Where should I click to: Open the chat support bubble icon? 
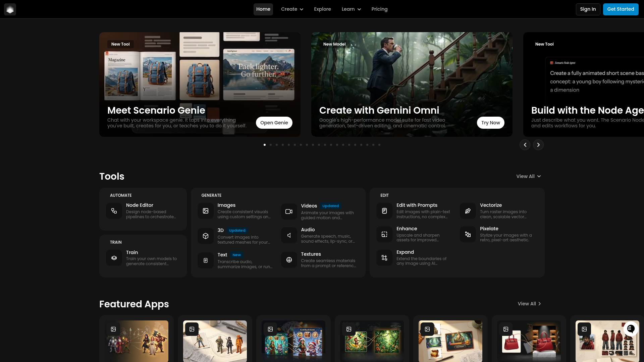coord(631,329)
